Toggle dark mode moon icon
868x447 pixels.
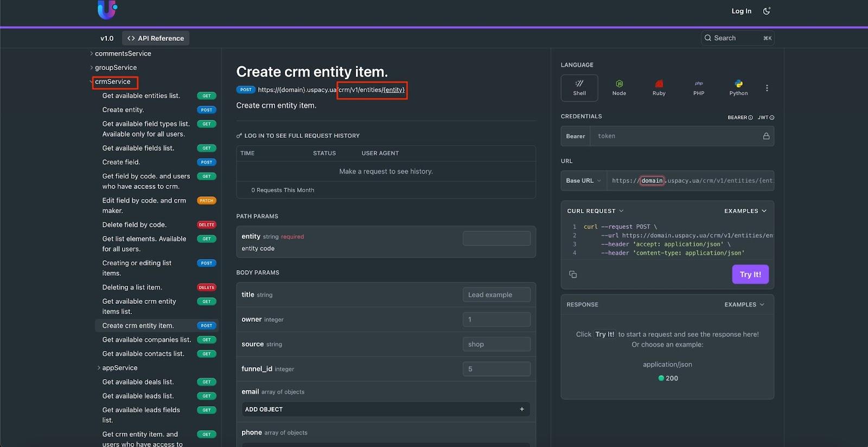point(767,11)
